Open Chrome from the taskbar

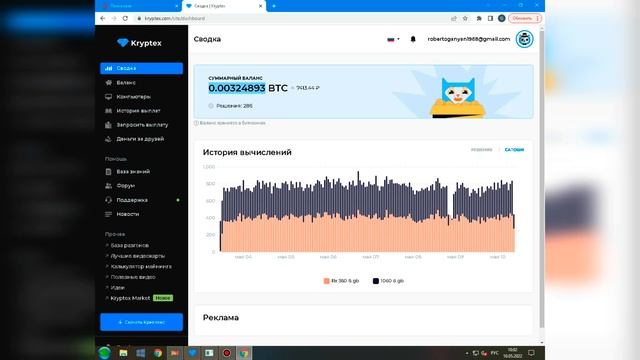158,353
